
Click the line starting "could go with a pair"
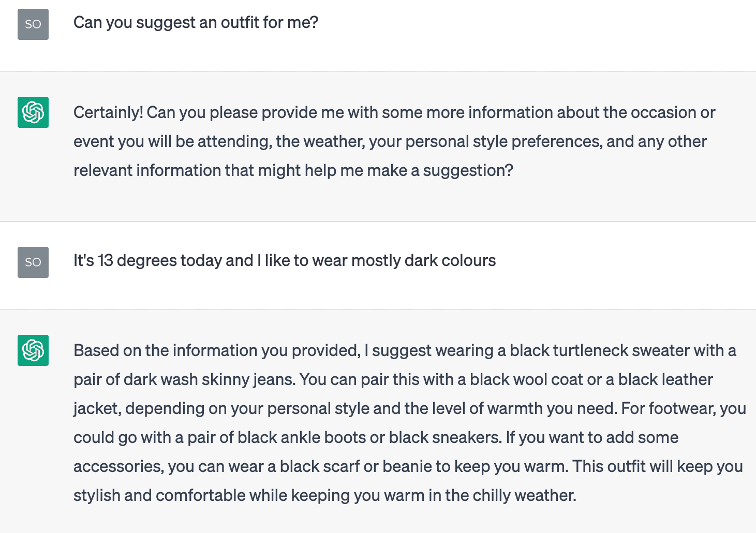pyautogui.click(x=376, y=438)
